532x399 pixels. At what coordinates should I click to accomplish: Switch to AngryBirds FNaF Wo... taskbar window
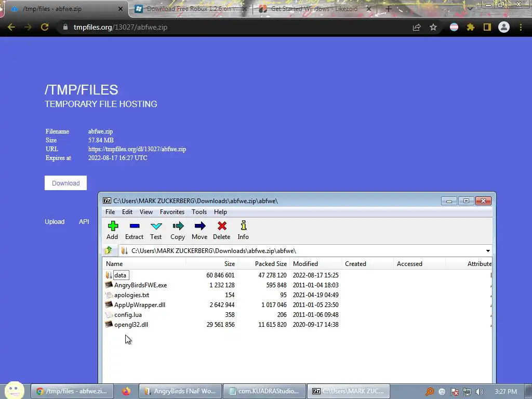[180, 391]
